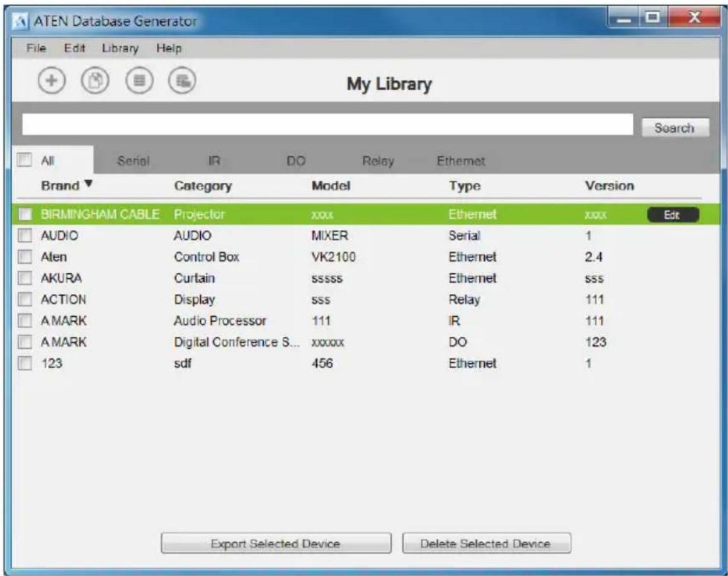728x576 pixels.
Task: Switch to the IR tab
Action: coord(214,161)
